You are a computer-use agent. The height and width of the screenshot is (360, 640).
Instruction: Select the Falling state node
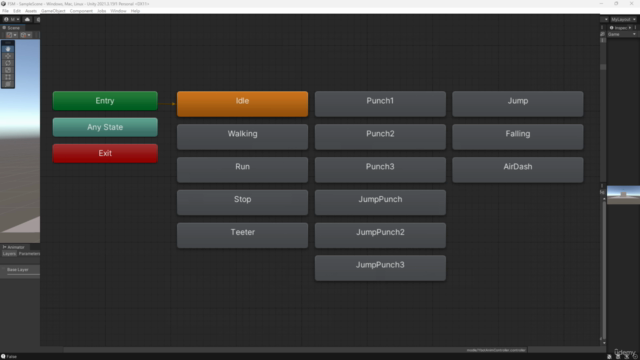(518, 137)
